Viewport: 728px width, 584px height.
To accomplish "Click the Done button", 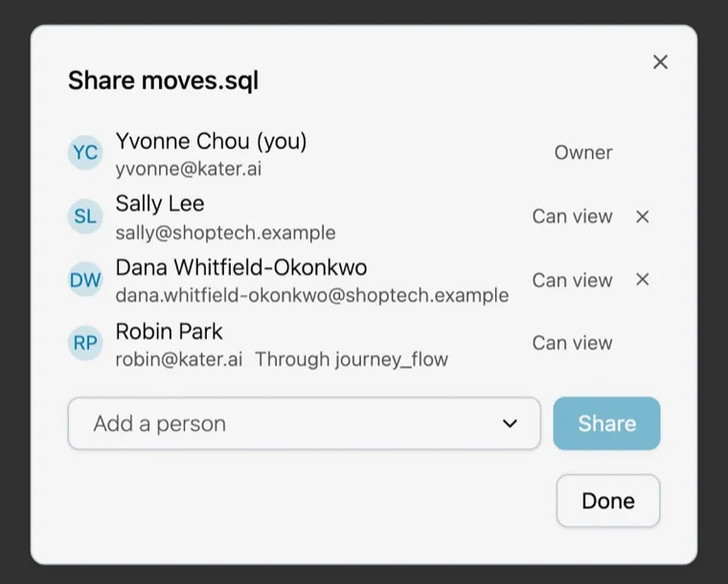I will tap(608, 501).
